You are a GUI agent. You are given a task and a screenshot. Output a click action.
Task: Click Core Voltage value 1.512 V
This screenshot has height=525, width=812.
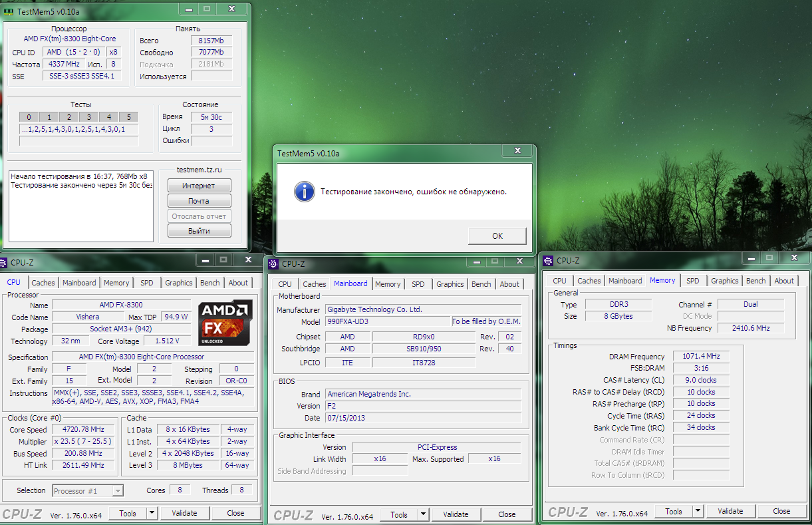[x=166, y=341]
